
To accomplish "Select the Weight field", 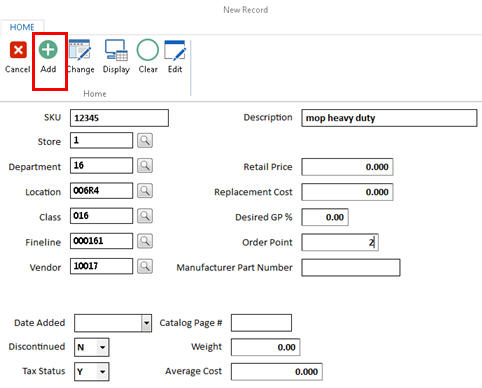I will [266, 347].
